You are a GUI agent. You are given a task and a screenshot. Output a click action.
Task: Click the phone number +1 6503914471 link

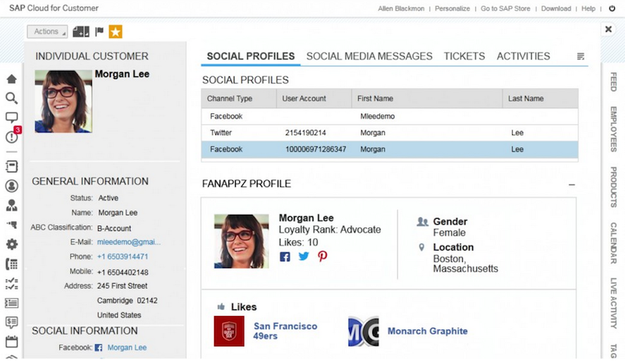pos(122,257)
